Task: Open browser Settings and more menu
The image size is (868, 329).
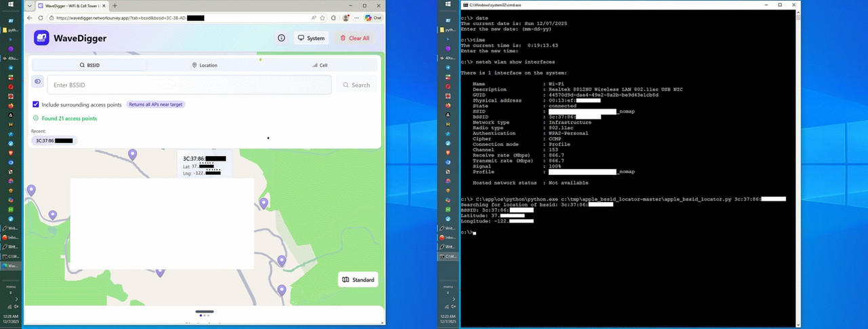Action: (x=357, y=18)
